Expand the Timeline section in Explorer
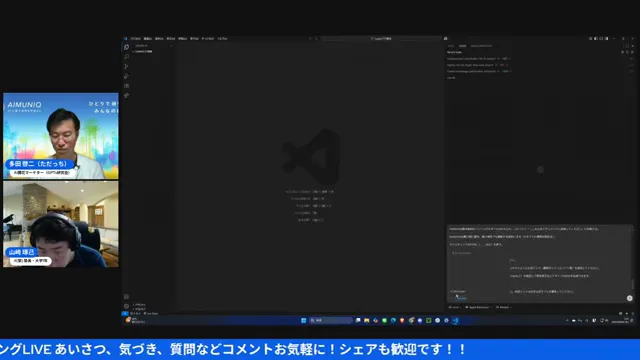The height and width of the screenshot is (360, 640). (x=140, y=309)
